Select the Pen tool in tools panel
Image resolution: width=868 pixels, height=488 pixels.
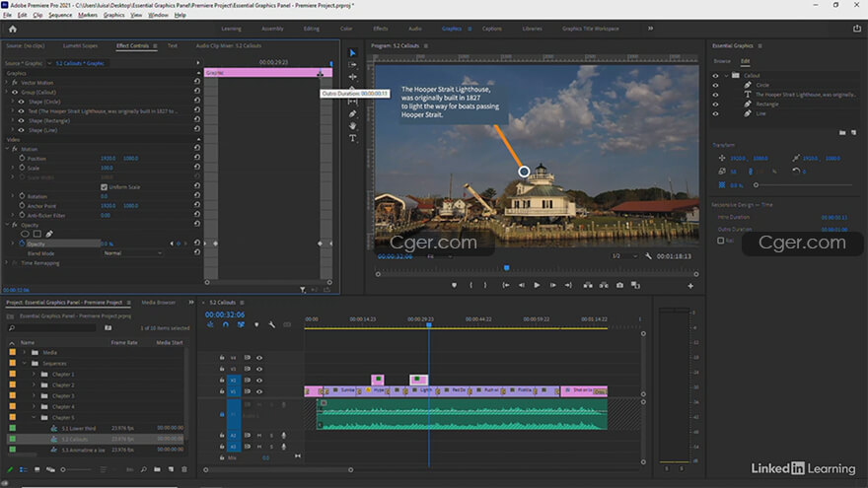point(353,113)
